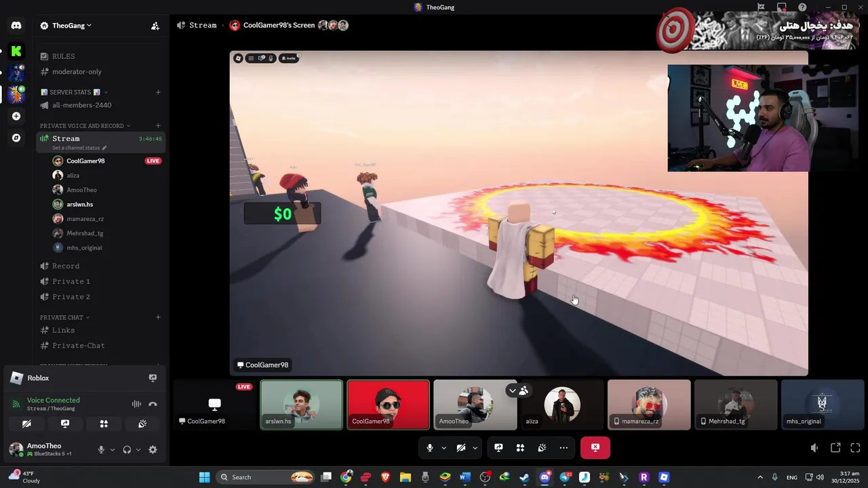
Task: Stream Roblox via the game panel icon
Action: (153, 378)
